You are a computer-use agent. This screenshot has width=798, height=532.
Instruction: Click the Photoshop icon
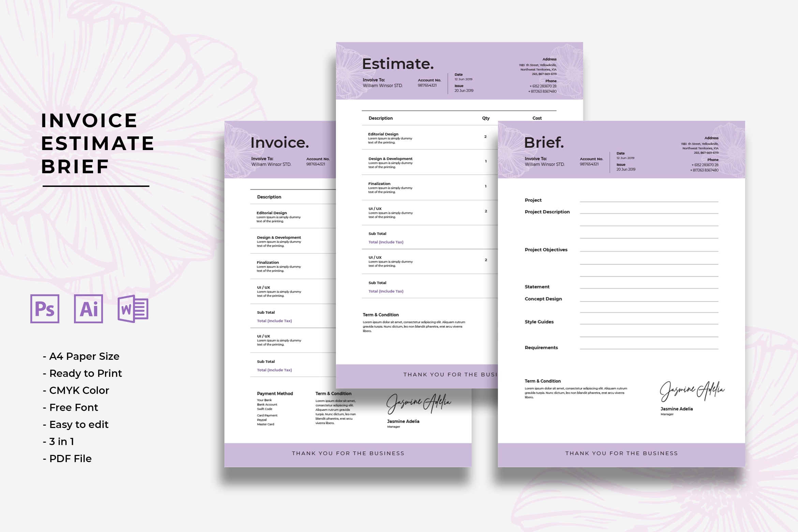click(x=47, y=309)
